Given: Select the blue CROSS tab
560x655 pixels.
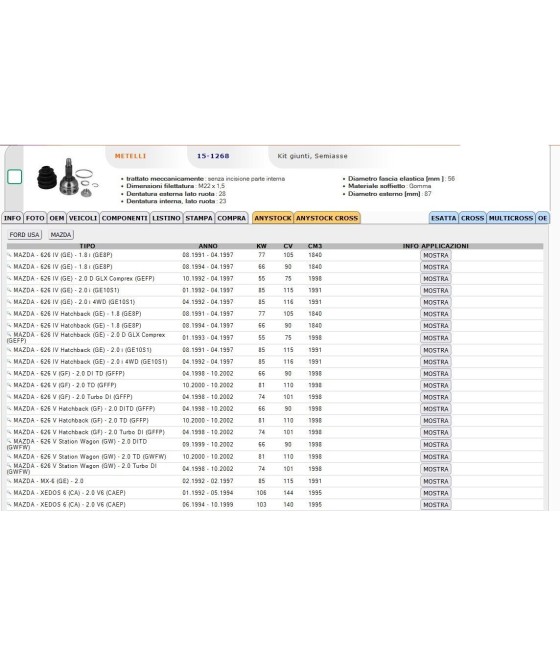Looking at the screenshot, I should [x=472, y=218].
